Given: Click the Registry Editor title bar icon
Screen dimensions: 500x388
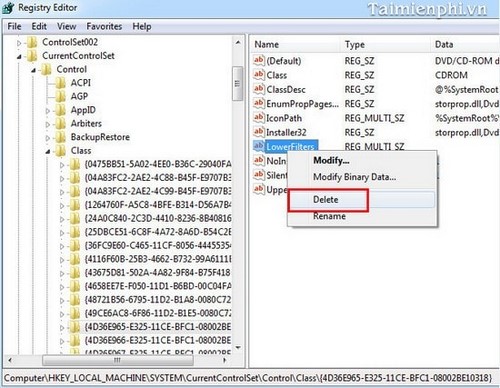Looking at the screenshot, I should (x=7, y=8).
